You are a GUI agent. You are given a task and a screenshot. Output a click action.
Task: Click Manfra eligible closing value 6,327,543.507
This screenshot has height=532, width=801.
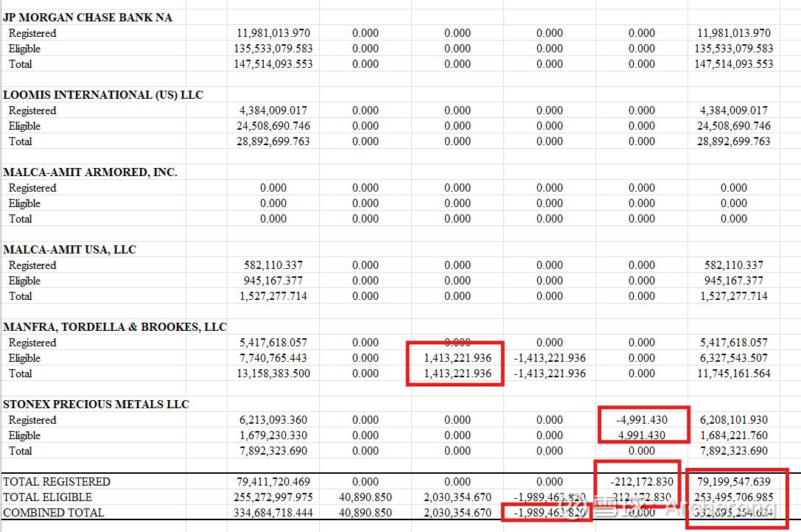point(733,358)
